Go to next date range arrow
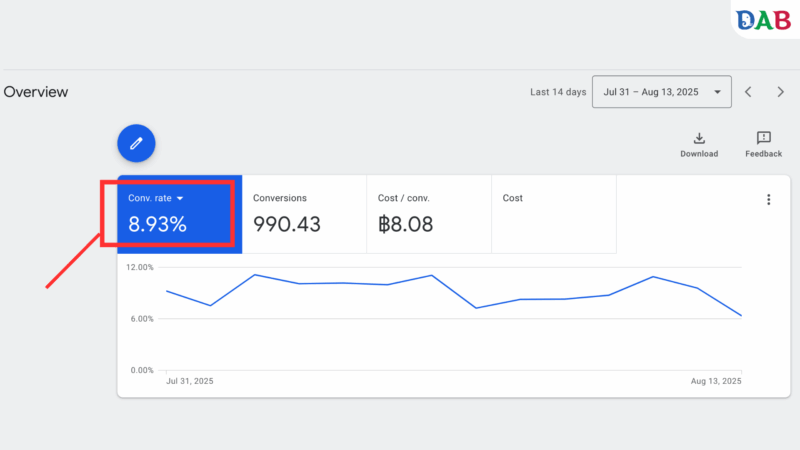The width and height of the screenshot is (800, 450). pyautogui.click(x=780, y=92)
